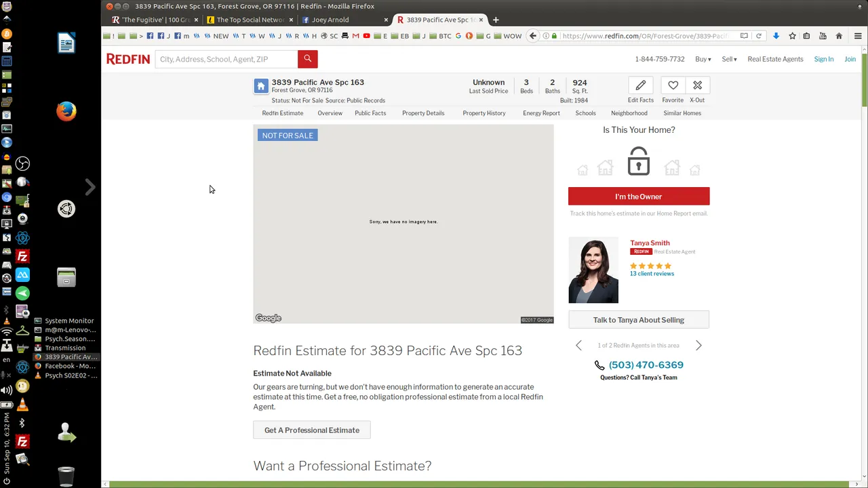868x488 pixels.
Task: Switch to The Top Social Networks tab
Action: 248,20
